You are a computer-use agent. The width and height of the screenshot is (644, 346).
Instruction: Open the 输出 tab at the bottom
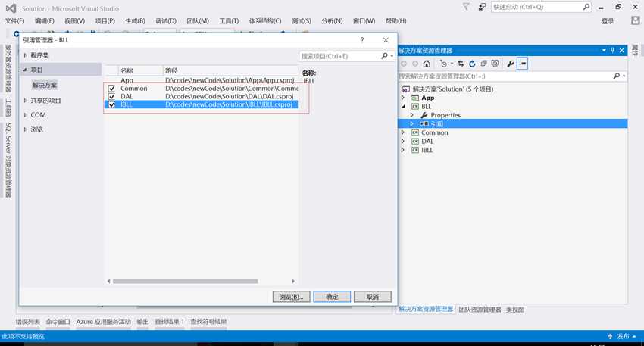pos(142,322)
